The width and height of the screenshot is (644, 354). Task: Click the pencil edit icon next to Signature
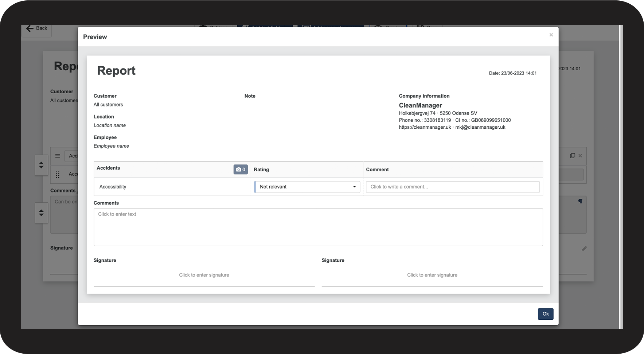click(584, 249)
